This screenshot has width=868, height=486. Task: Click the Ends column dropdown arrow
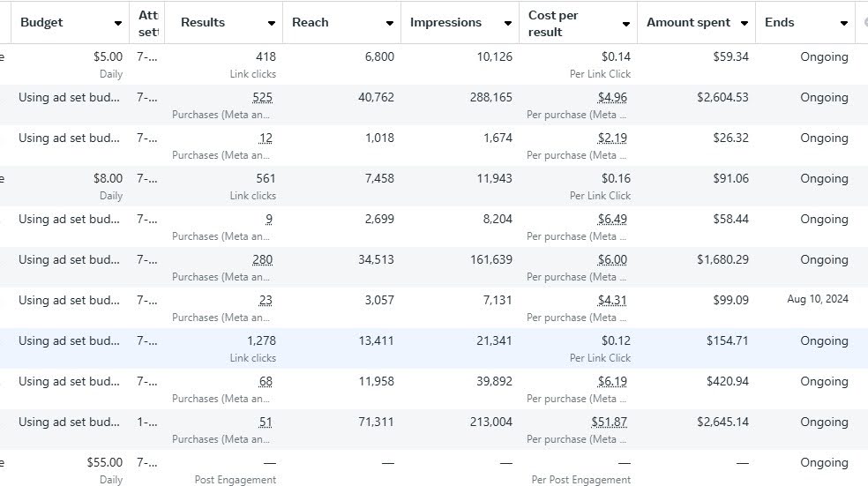[844, 23]
